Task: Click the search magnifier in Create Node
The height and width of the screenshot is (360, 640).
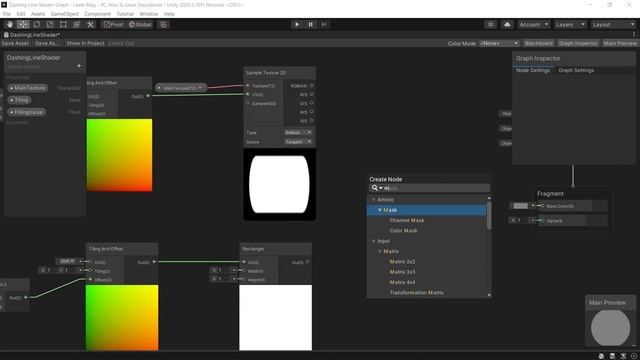Action: [x=374, y=188]
